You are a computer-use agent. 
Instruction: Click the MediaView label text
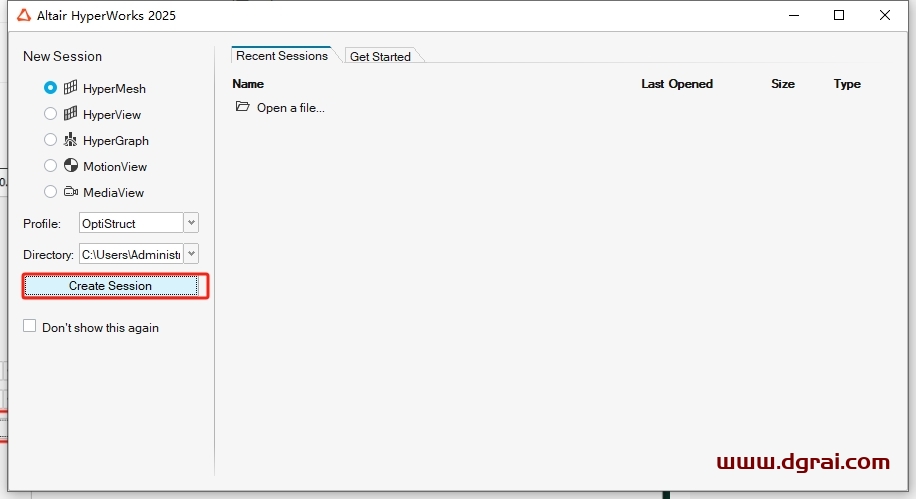tap(113, 192)
